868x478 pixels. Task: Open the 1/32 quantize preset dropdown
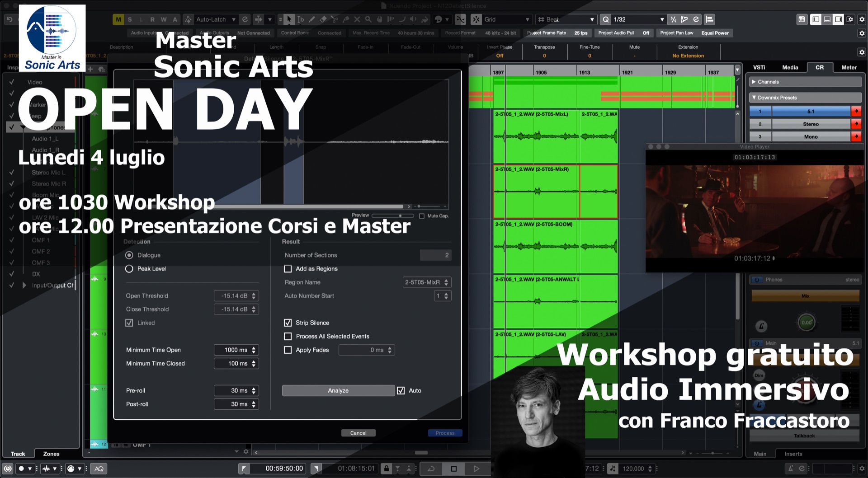pos(638,19)
